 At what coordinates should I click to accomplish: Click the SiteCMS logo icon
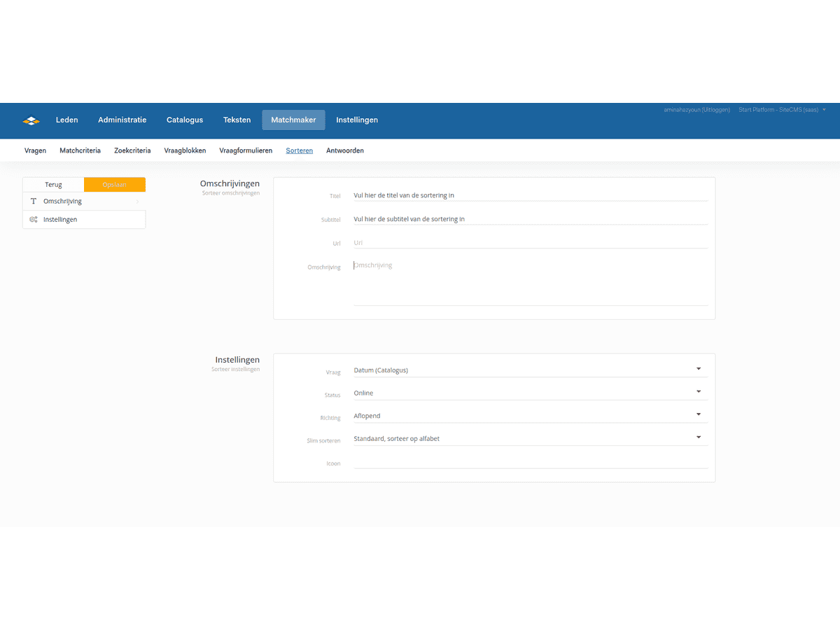[31, 120]
